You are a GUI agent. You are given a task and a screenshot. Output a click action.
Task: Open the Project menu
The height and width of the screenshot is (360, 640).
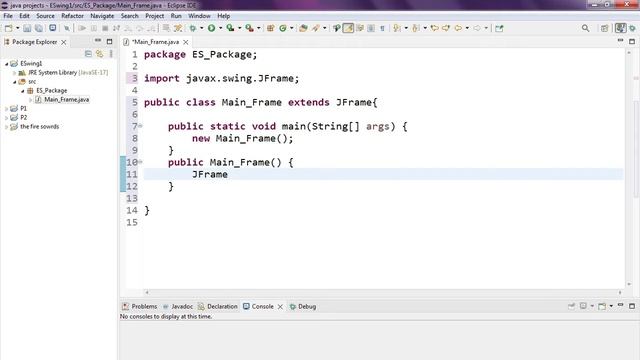(x=155, y=16)
